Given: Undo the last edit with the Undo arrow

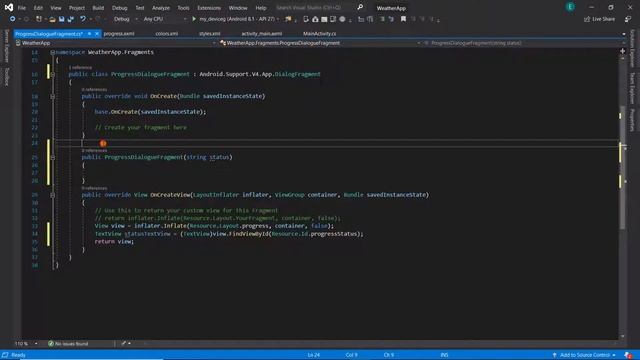Looking at the screenshot, I should point(83,19).
